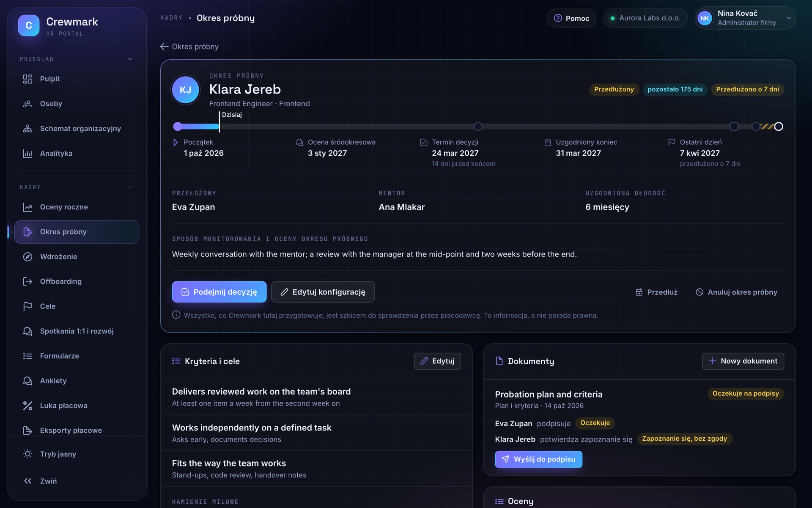The width and height of the screenshot is (812, 508).
Task: Open Aurora Labs d.o.o. company selector
Action: 645,18
